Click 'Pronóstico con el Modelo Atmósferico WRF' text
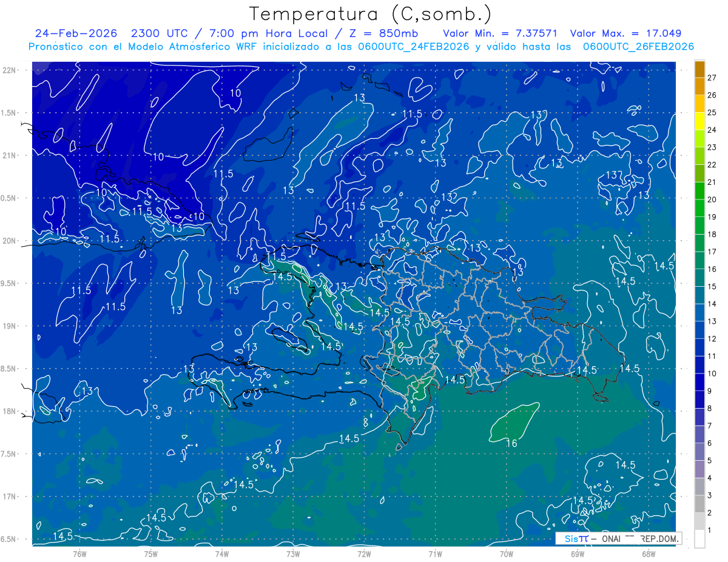 144,47
